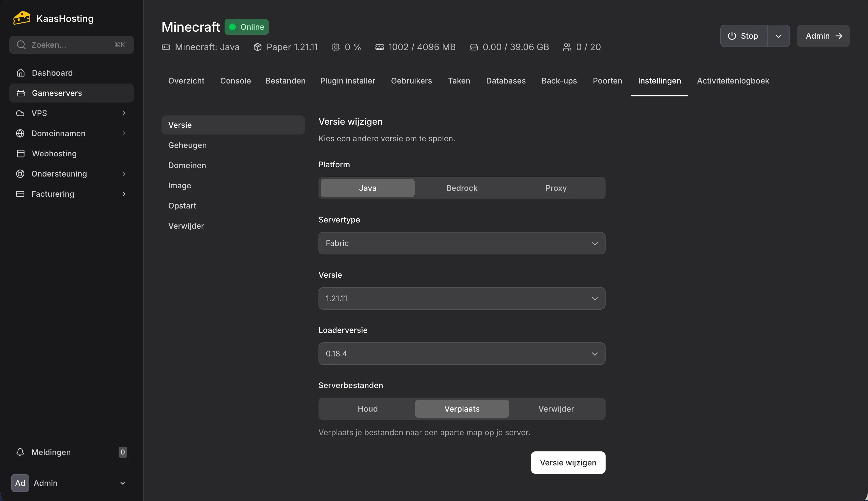
Task: Open the Facturering billing icon
Action: (20, 194)
